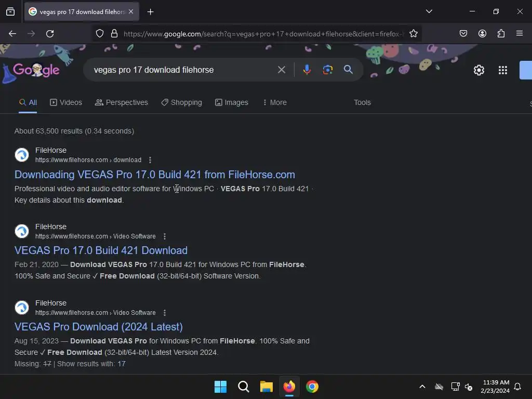The width and height of the screenshot is (532, 399).
Task: Open VEGAS Pro 17.0 Build 421 Download link
Action: [x=101, y=250]
